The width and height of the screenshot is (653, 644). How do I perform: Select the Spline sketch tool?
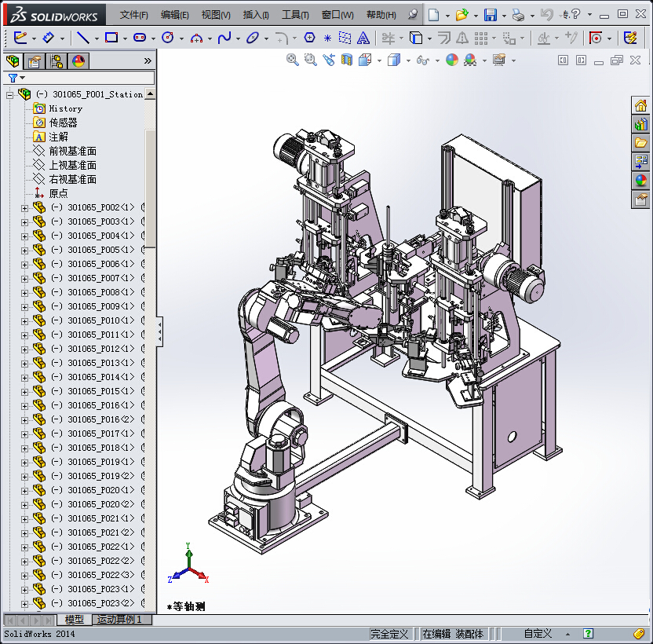[x=224, y=38]
